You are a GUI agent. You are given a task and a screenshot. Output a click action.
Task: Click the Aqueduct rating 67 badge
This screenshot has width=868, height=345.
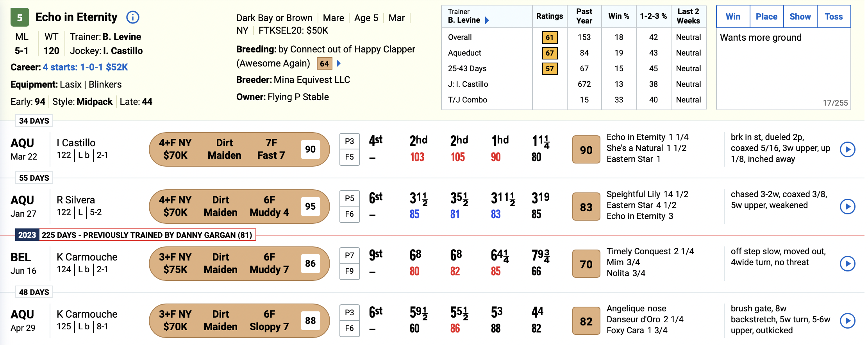pos(550,53)
